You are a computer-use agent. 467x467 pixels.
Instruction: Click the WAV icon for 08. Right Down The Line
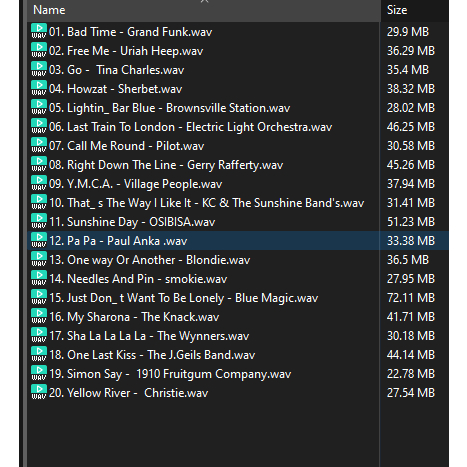[x=39, y=164]
